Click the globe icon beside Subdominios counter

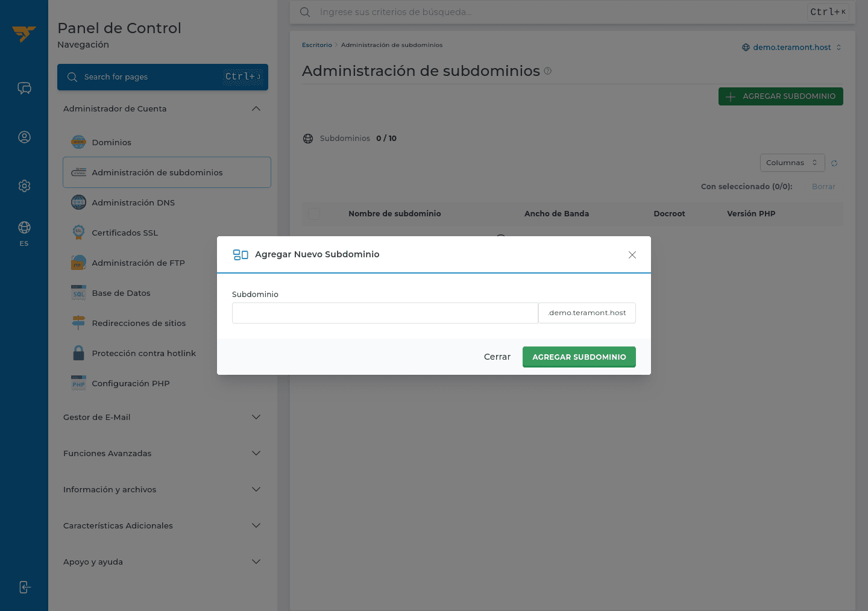click(308, 139)
